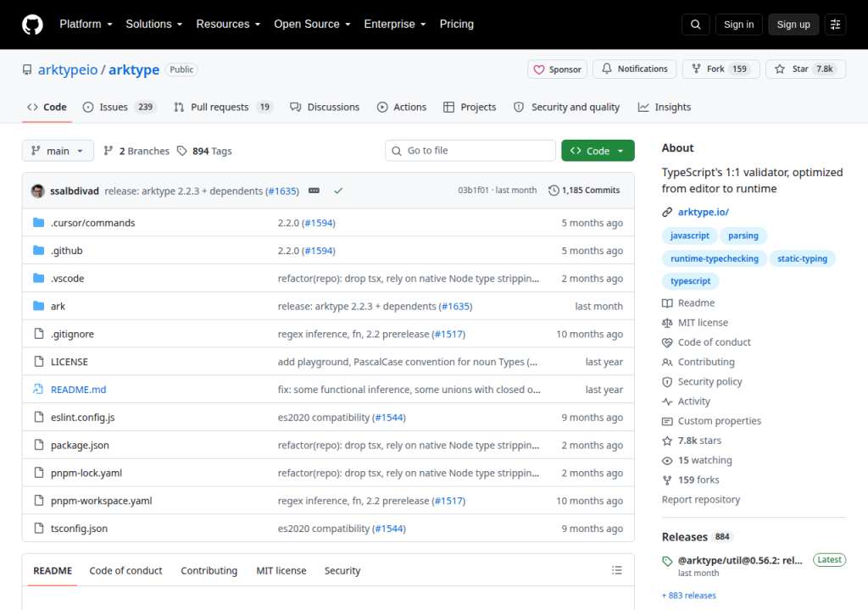868x610 pixels.
Task: Open the .github folder
Action: (66, 251)
